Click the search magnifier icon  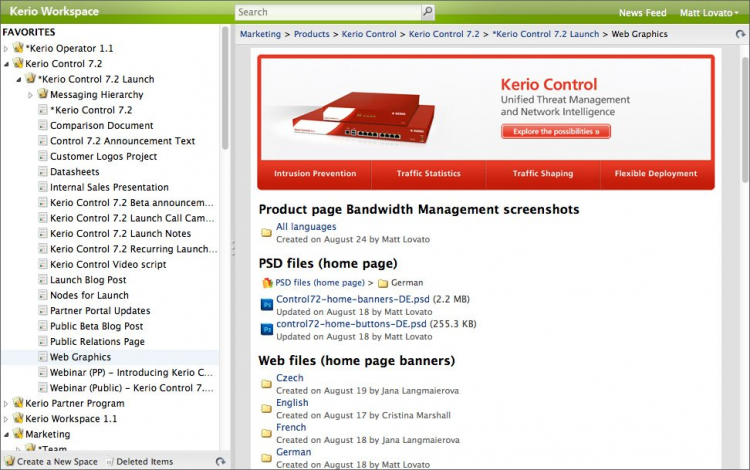click(427, 12)
